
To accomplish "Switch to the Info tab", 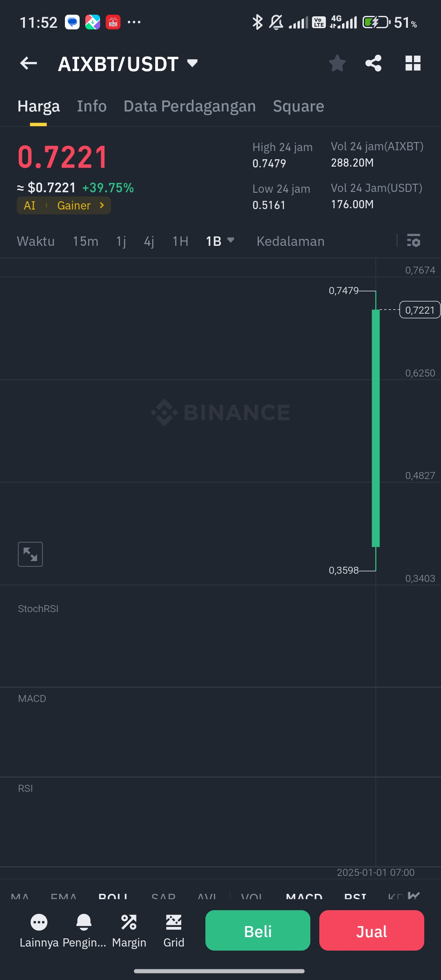I will [x=92, y=106].
